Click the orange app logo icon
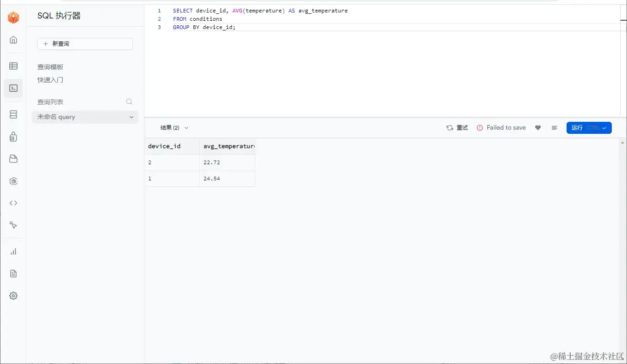This screenshot has width=627, height=364. pos(13,18)
